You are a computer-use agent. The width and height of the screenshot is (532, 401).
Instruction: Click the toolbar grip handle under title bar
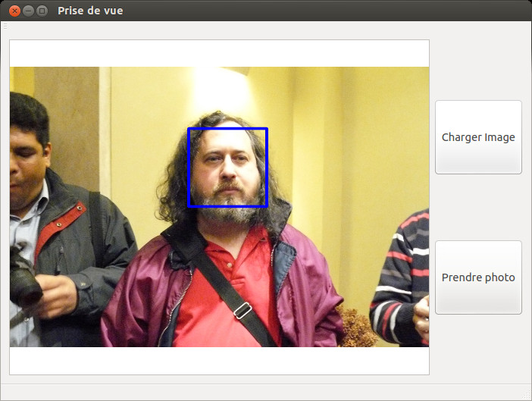(x=5, y=27)
